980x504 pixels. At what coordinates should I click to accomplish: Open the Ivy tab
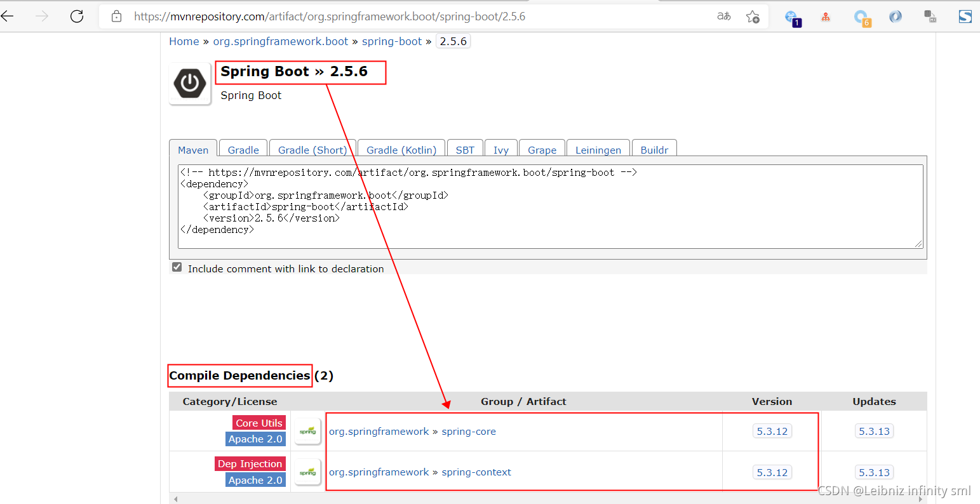point(501,150)
